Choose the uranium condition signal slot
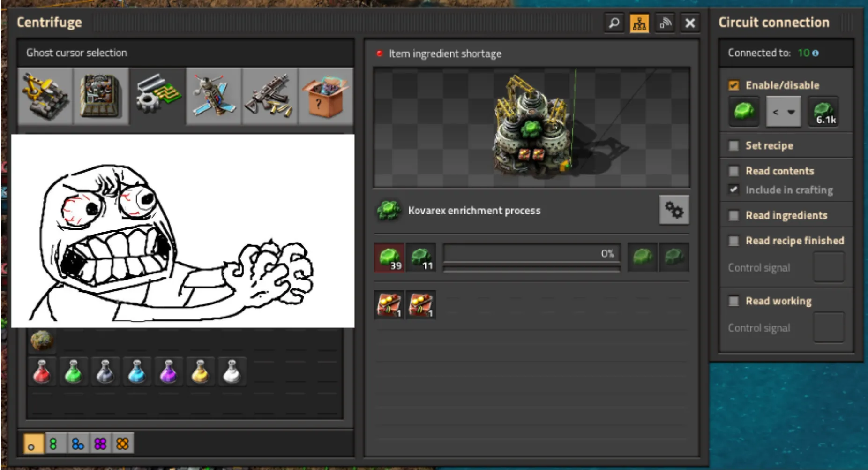This screenshot has height=470, width=868. pyautogui.click(x=744, y=112)
